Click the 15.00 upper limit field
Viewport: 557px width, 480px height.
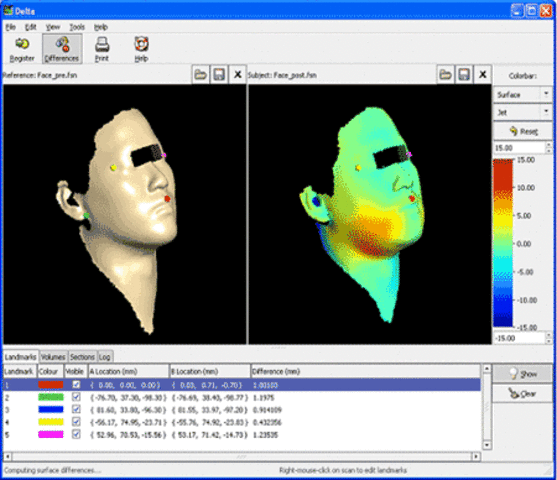[x=519, y=147]
